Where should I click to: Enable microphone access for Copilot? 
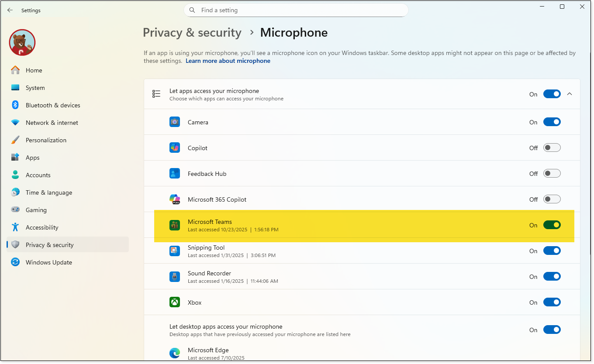552,148
